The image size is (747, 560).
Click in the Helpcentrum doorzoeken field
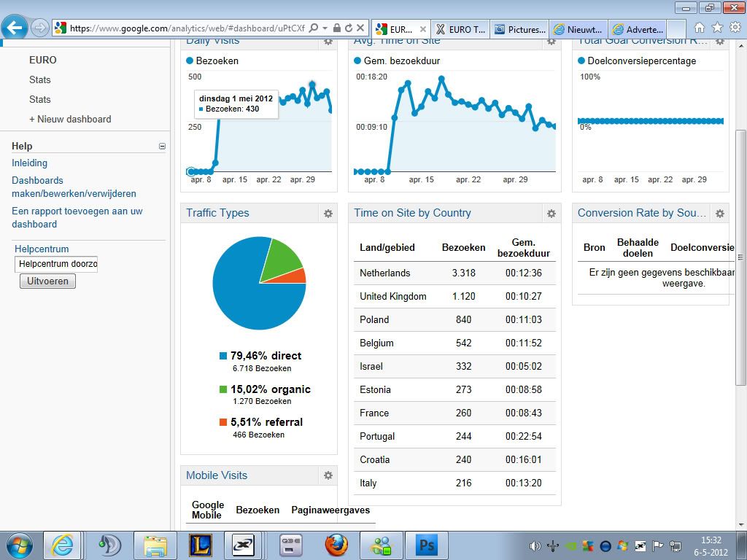(56, 264)
